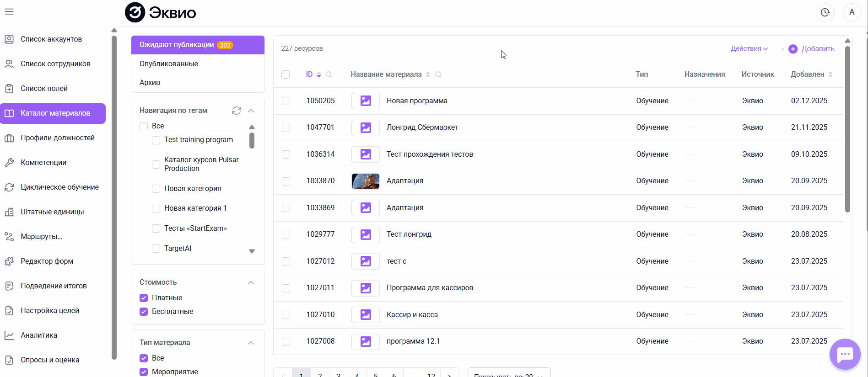The height and width of the screenshot is (377, 868).
Task: Open the Действия dropdown
Action: (x=749, y=48)
